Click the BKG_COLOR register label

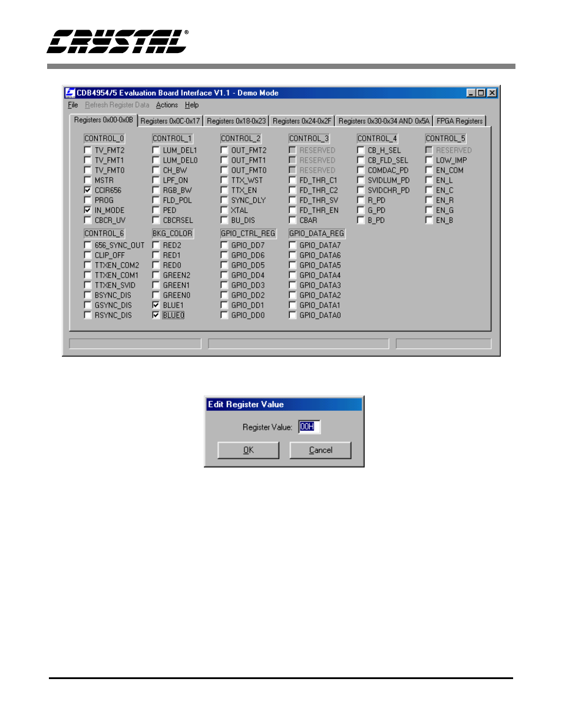(173, 233)
